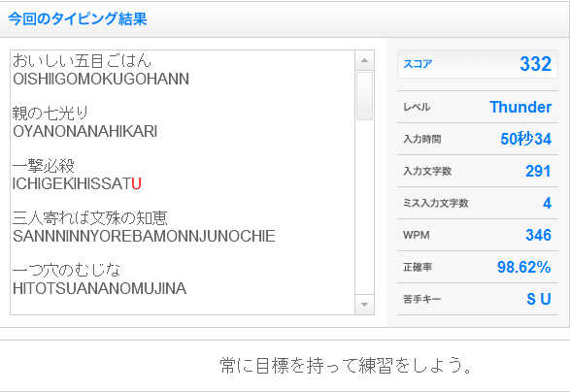The width and height of the screenshot is (570, 392).
Task: Click the romaji ICHIGEKIHISSATU
Action: (x=77, y=183)
